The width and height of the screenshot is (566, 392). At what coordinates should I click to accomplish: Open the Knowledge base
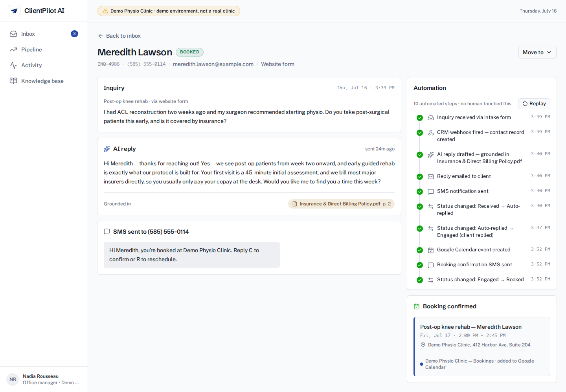tap(44, 81)
